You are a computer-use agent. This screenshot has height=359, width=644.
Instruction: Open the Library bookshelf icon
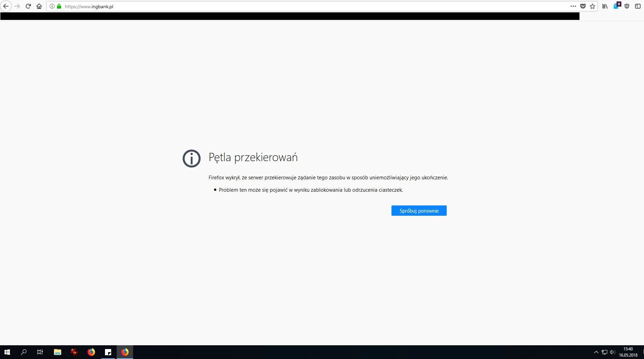tap(605, 6)
